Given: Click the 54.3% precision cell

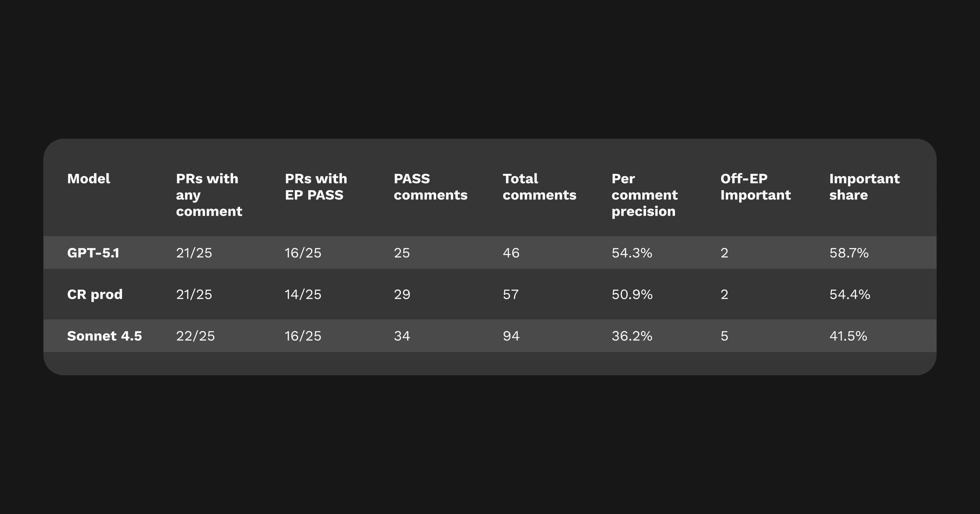Looking at the screenshot, I should [x=632, y=253].
